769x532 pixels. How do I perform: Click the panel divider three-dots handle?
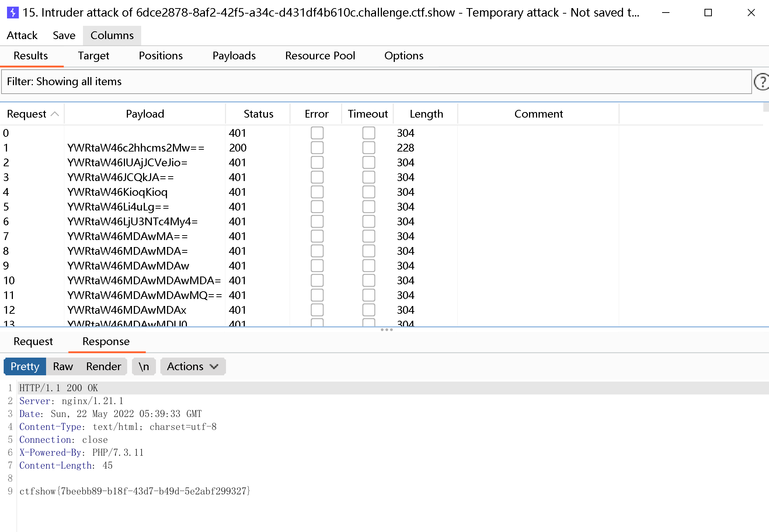(x=386, y=330)
